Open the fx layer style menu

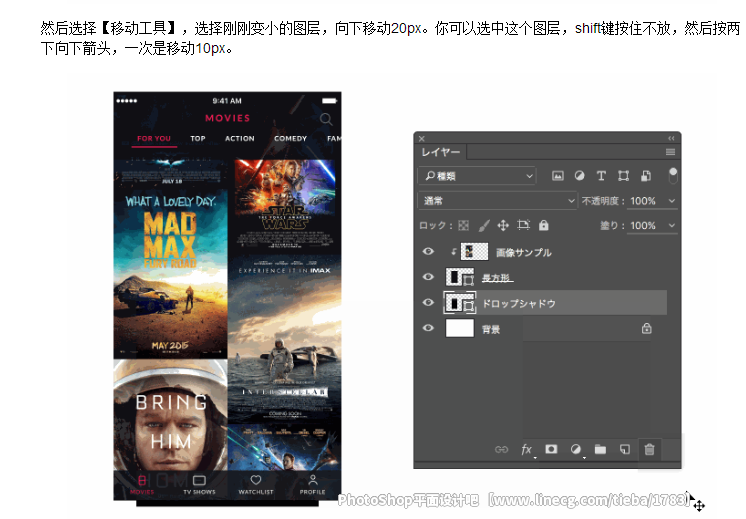click(527, 450)
